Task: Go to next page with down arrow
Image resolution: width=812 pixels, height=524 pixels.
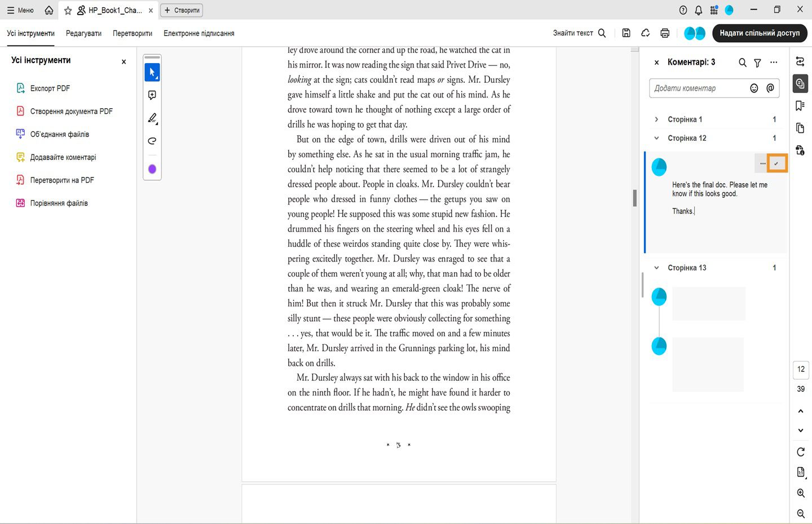Action: pos(801,430)
